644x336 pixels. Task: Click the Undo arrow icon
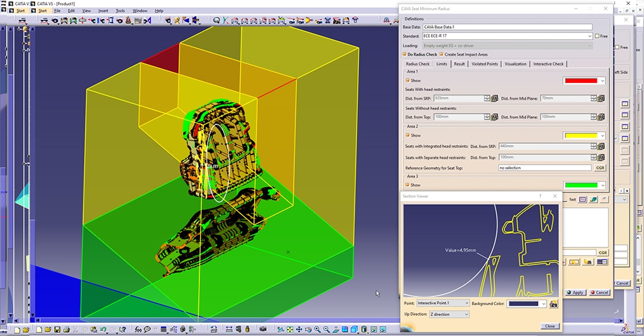pos(103,330)
